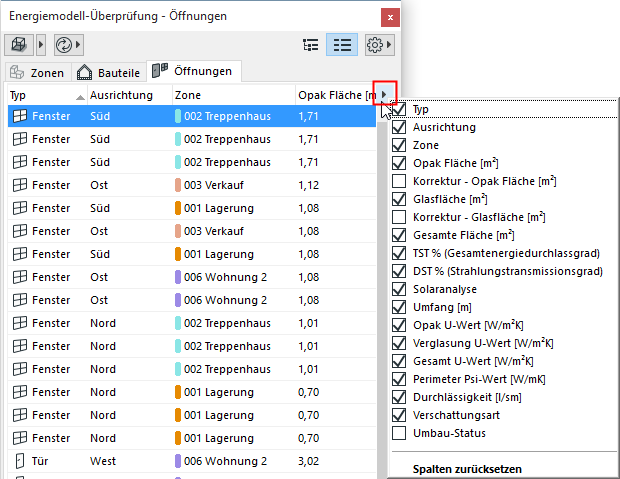620x479 pixels.
Task: Uncheck Gesamte Fläche [m²] checkbox
Action: pyautogui.click(x=399, y=235)
